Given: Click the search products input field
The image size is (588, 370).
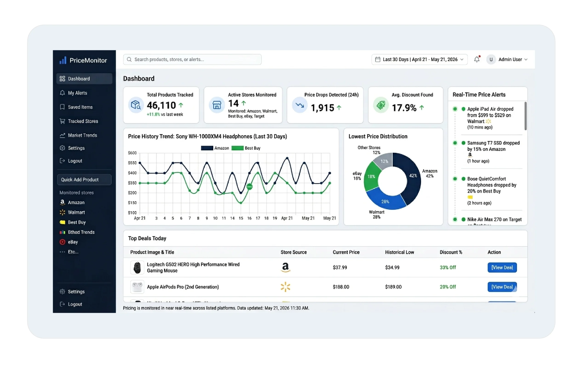Looking at the screenshot, I should pos(192,59).
